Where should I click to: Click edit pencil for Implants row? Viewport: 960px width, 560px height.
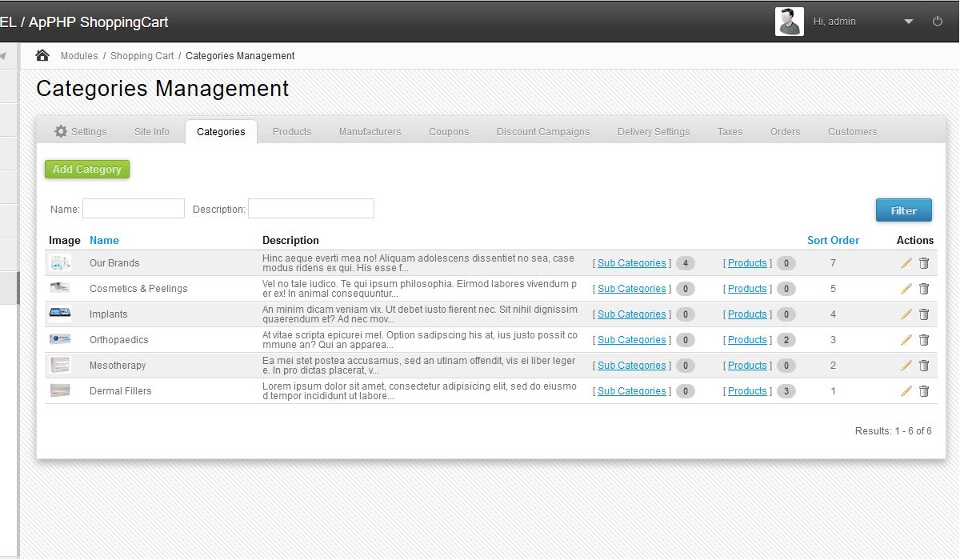point(906,314)
